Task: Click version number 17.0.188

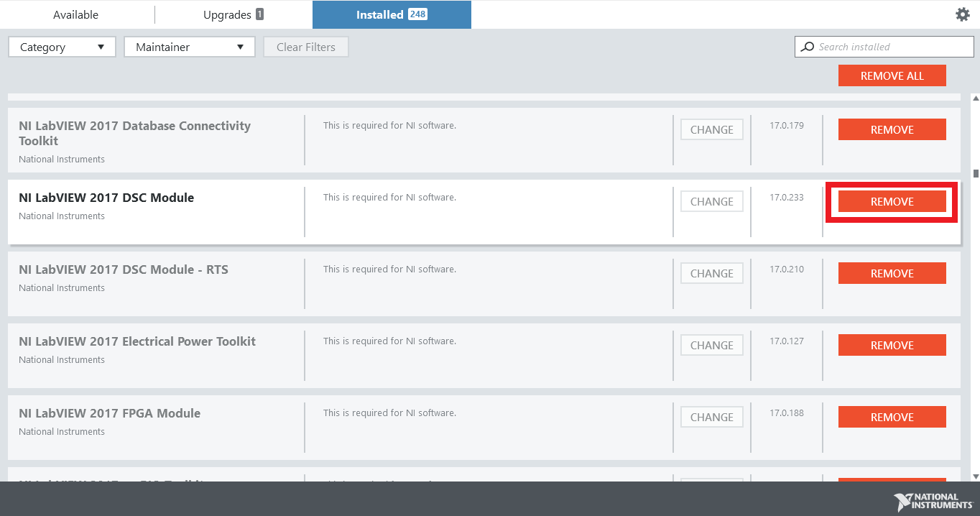Action: pyautogui.click(x=787, y=413)
